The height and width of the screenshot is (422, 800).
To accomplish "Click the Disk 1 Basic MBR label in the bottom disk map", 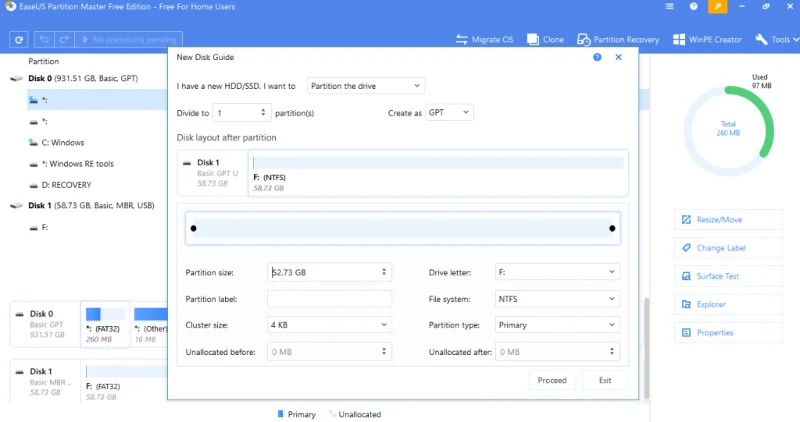I will tap(46, 382).
